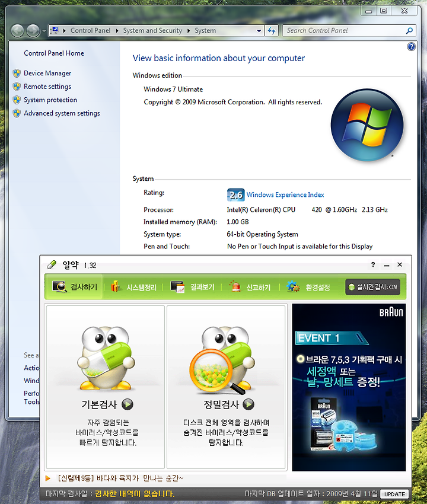Viewport: 427px width, 504px height.
Task: Click 검사한 내역이 없습니다 status text
Action: click(135, 494)
